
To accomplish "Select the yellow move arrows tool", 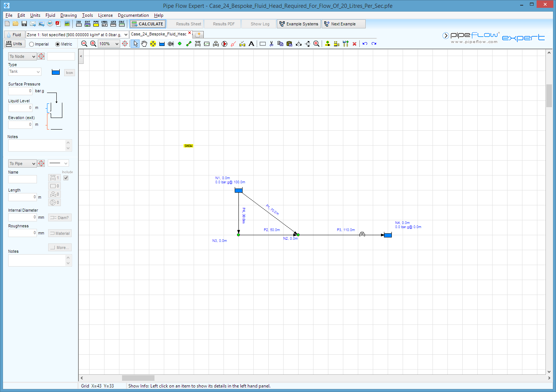I will [x=153, y=44].
